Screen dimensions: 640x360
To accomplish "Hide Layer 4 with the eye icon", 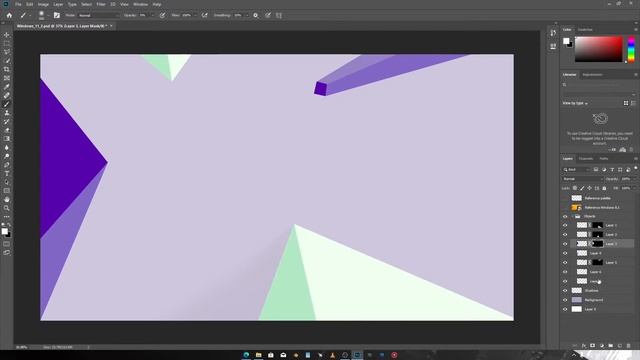I will pyautogui.click(x=565, y=253).
